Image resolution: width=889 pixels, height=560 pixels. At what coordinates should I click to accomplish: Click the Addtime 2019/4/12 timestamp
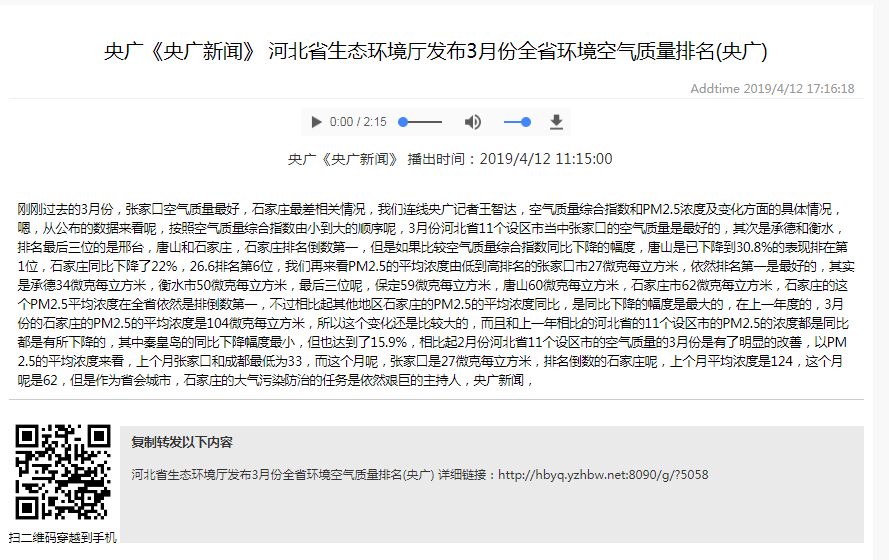click(772, 89)
